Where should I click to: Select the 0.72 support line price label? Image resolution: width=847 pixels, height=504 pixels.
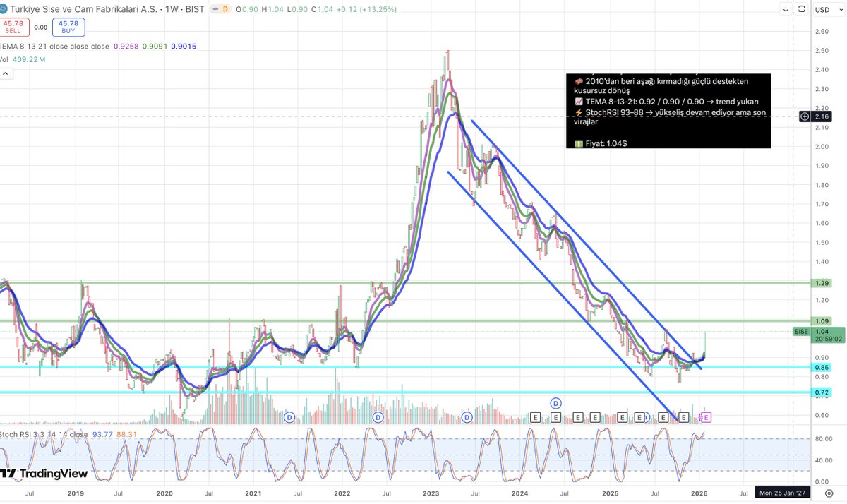(x=822, y=392)
